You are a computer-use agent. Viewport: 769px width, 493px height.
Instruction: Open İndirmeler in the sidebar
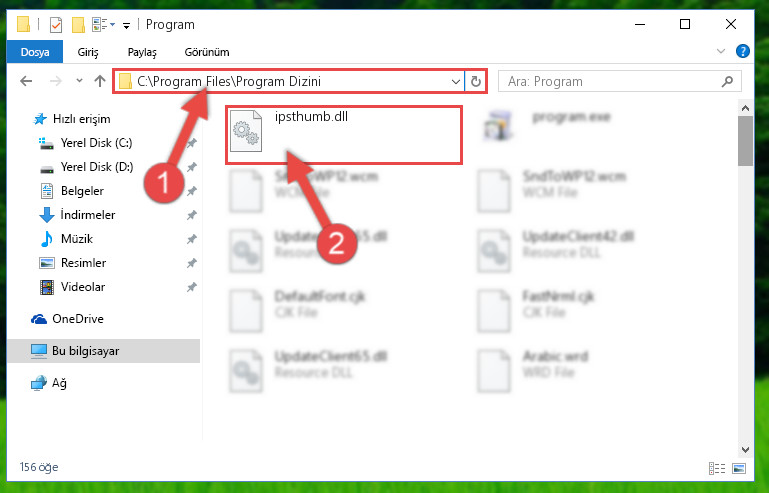point(88,215)
